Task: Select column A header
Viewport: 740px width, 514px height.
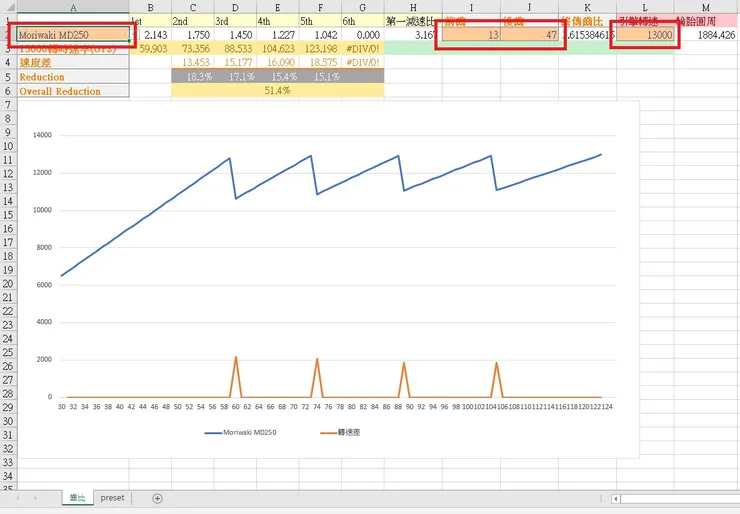Action: click(x=73, y=7)
